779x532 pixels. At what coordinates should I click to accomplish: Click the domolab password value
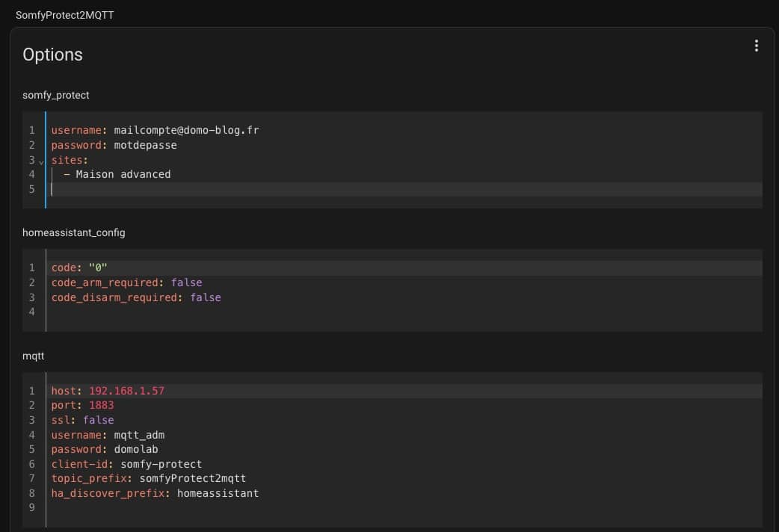(x=135, y=450)
